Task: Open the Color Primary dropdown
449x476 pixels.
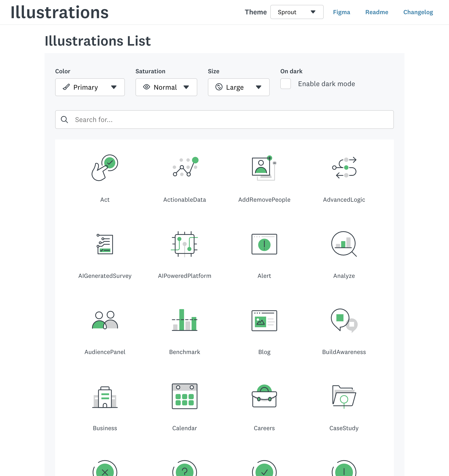Action: [x=90, y=87]
